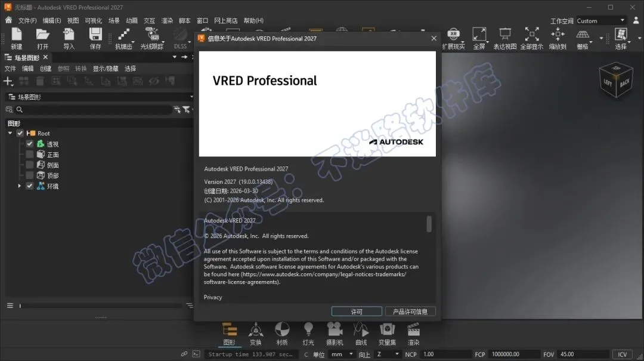Collapse the Root tree node
This screenshot has width=644, height=361.
coord(10,133)
